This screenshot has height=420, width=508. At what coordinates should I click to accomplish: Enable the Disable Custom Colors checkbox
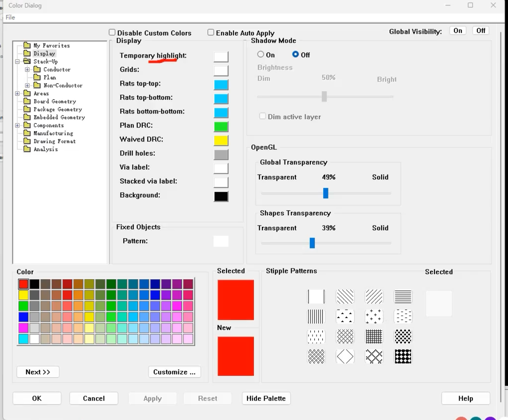[x=112, y=32]
